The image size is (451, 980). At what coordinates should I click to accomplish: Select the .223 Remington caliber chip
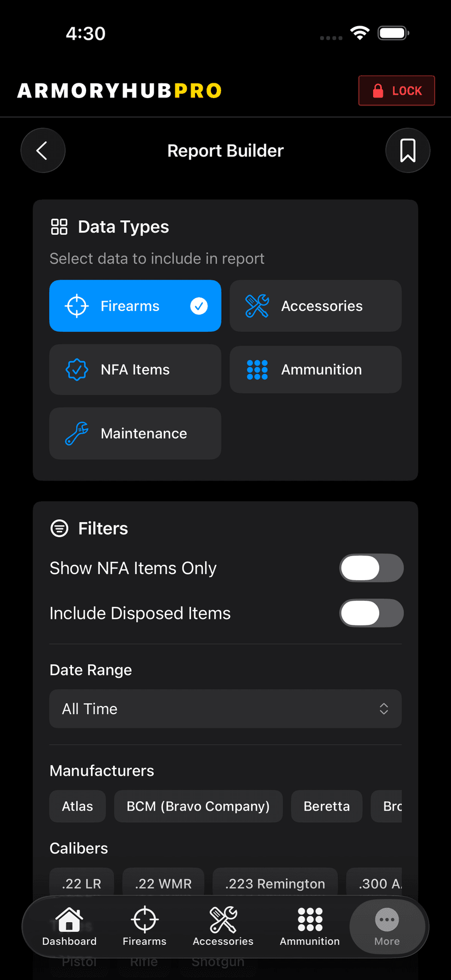275,883
